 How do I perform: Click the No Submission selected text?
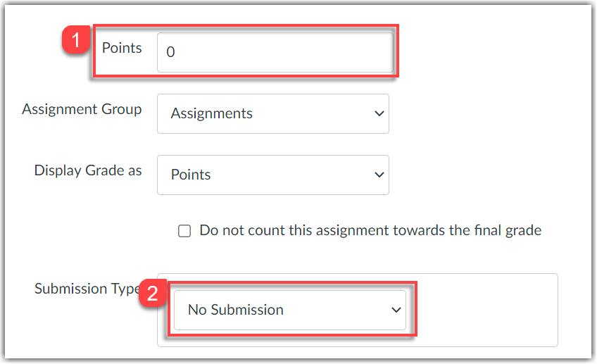pos(235,310)
